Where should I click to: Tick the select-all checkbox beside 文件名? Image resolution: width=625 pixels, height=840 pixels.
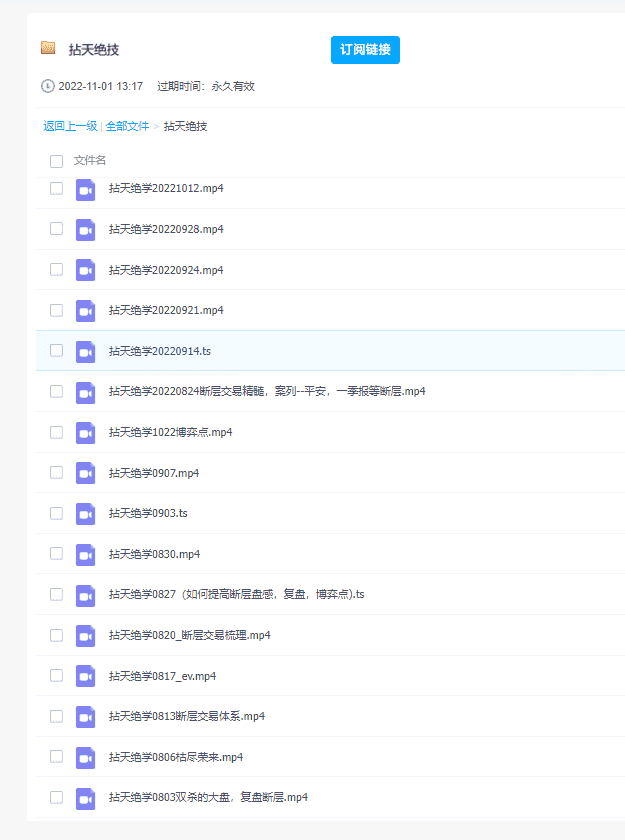pos(56,161)
